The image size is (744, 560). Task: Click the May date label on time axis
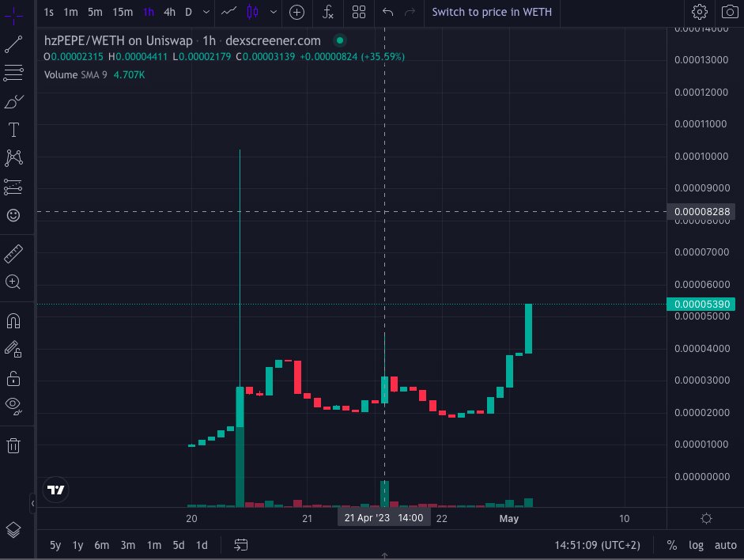click(509, 519)
